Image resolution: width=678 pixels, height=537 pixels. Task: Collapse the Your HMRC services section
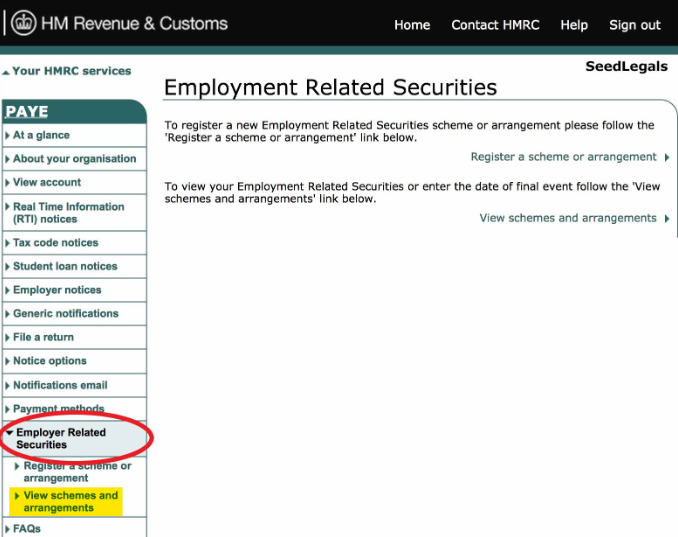point(70,71)
